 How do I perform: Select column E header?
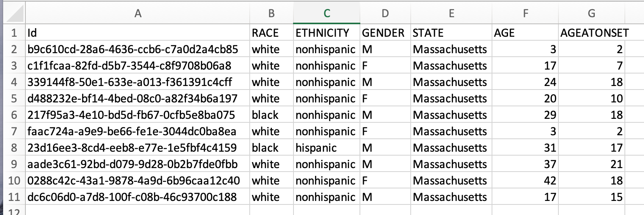[x=451, y=14]
